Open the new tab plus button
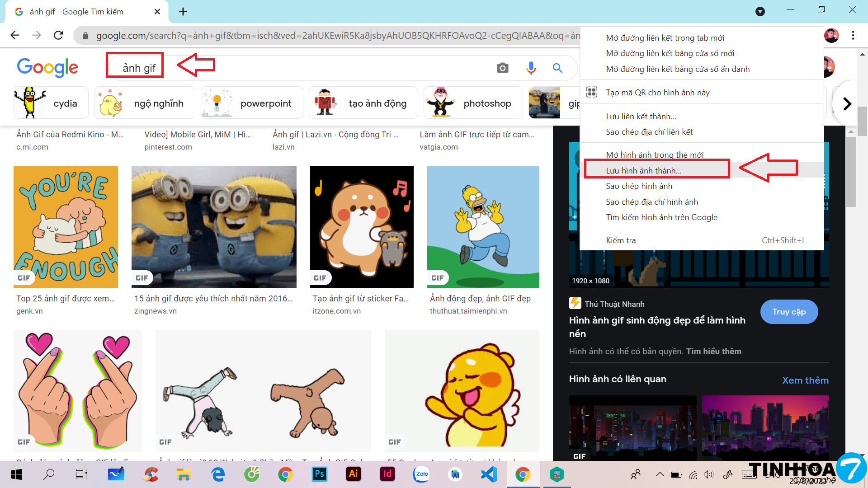 (x=183, y=12)
